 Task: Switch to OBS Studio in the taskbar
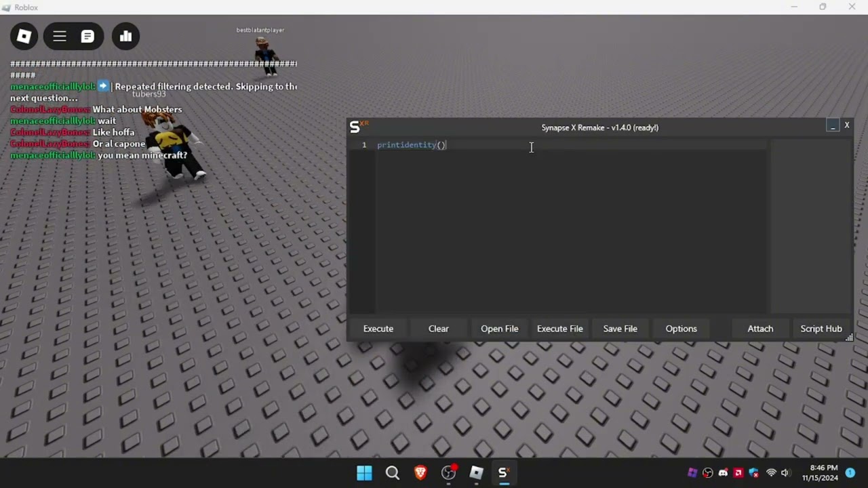point(448,473)
